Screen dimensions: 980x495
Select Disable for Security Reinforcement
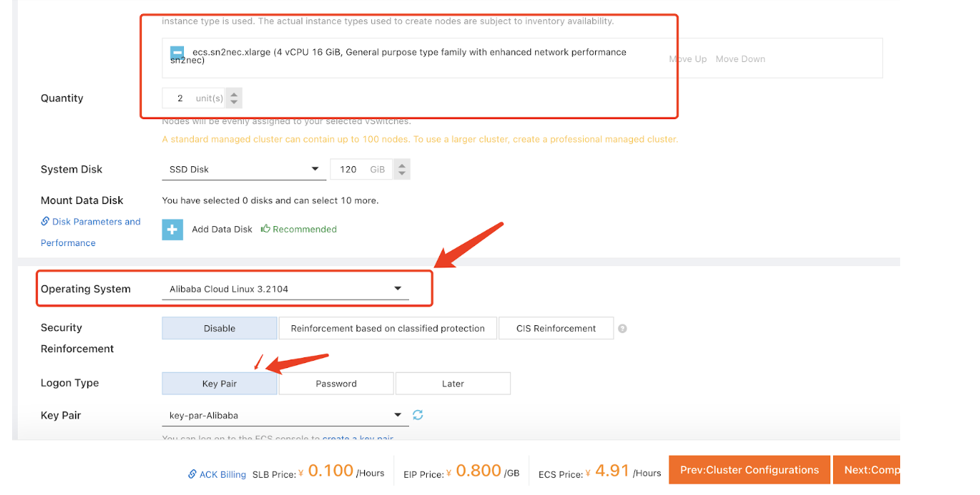(x=220, y=328)
